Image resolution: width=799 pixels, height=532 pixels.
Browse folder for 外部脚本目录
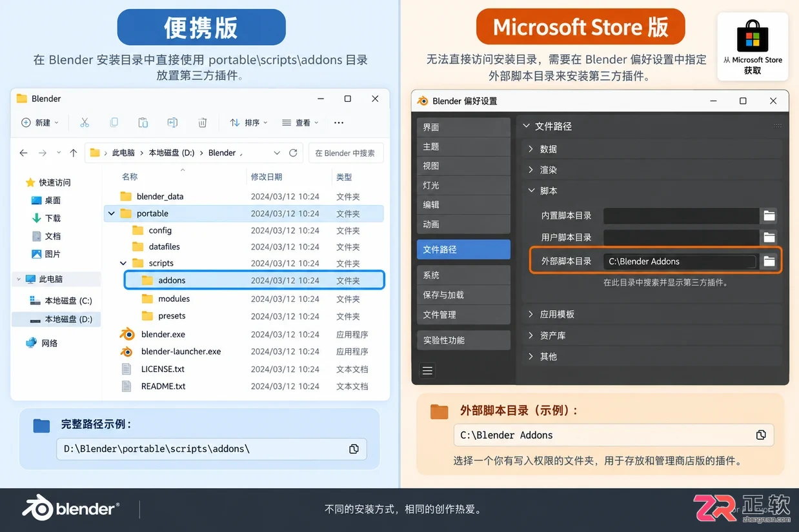coord(769,261)
